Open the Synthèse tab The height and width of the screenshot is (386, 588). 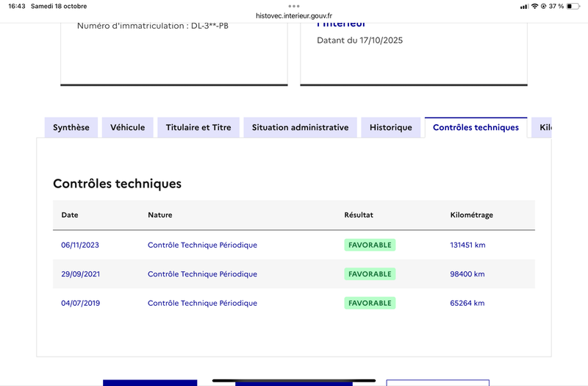[x=71, y=127]
